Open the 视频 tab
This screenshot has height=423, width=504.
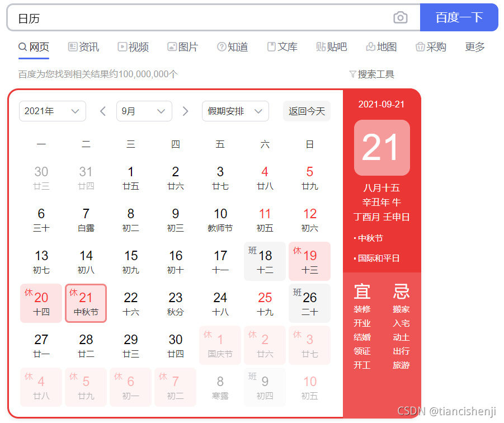coord(133,47)
